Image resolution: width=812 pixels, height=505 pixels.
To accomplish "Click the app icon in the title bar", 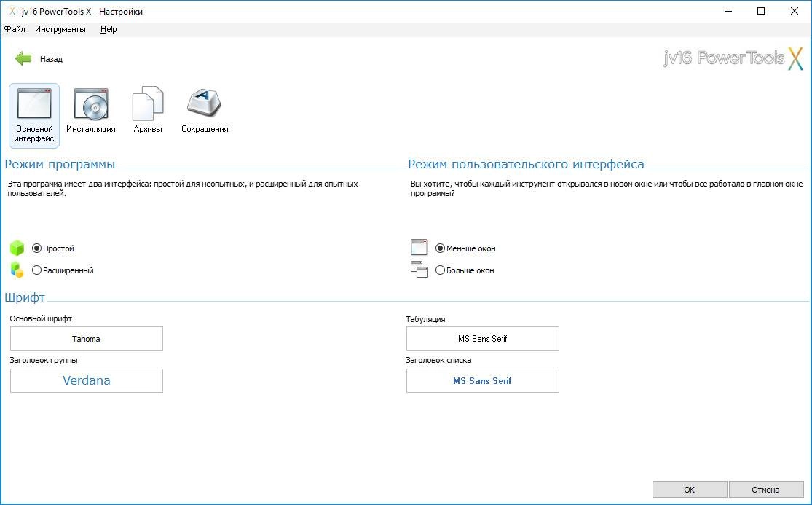I will [x=12, y=11].
